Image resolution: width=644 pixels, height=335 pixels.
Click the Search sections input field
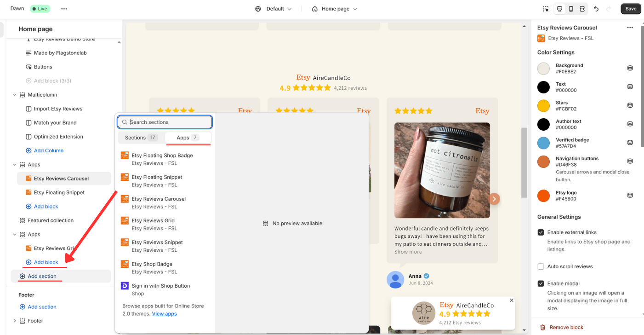click(165, 122)
